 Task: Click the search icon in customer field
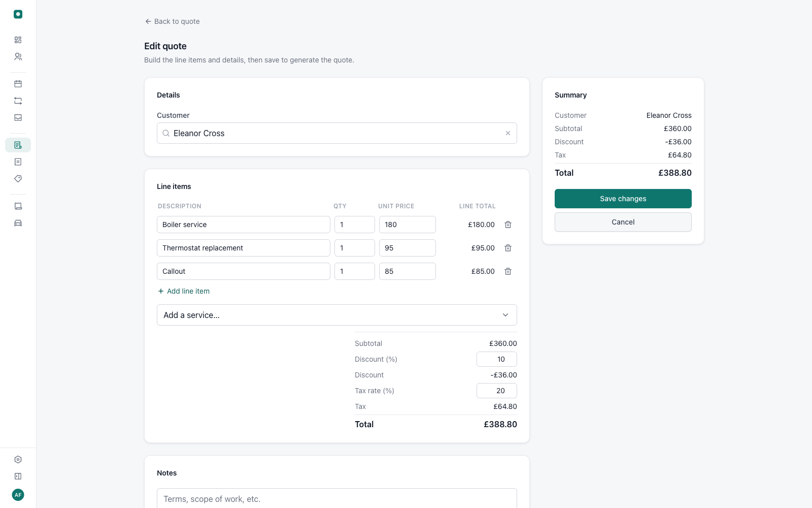point(166,133)
